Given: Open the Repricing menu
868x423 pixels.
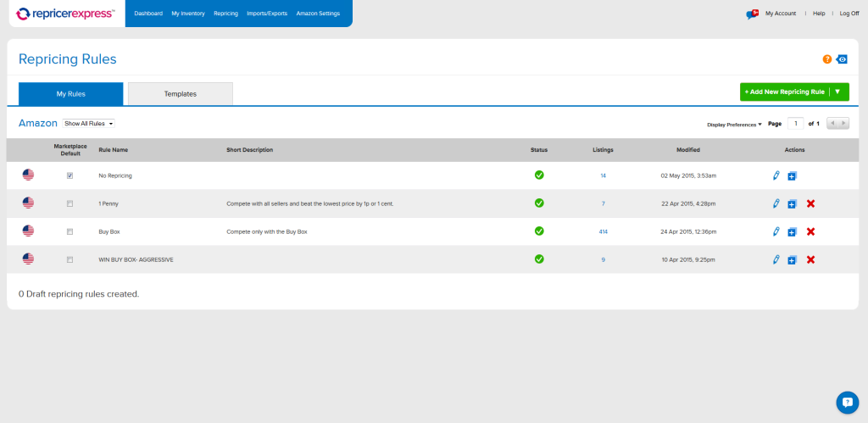Looking at the screenshot, I should pyautogui.click(x=225, y=14).
